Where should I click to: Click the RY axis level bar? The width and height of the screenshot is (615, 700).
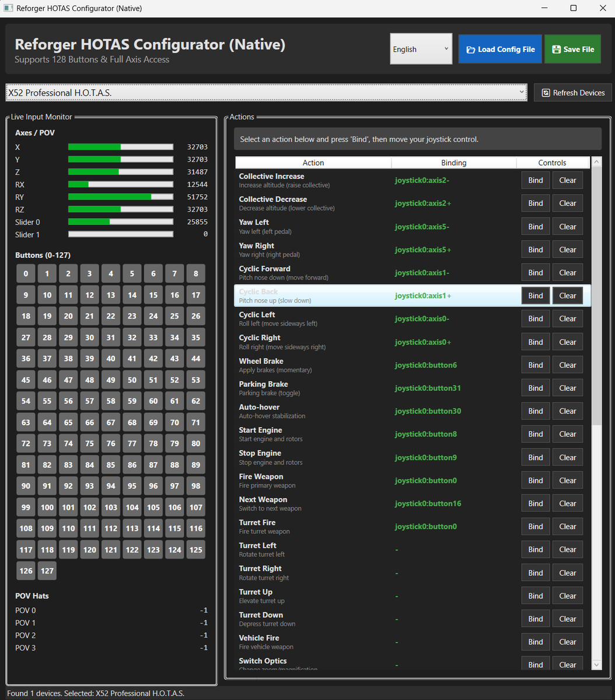[x=121, y=197]
